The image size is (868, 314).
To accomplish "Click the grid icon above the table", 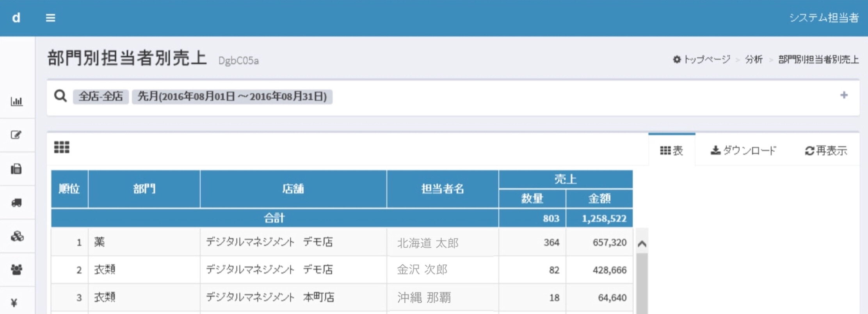I will (62, 147).
